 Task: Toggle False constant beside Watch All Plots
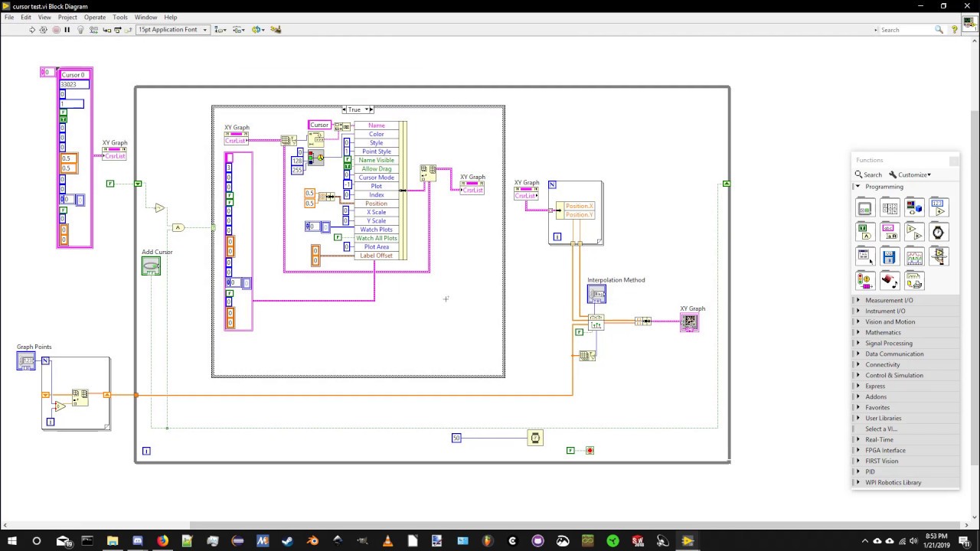(338, 237)
